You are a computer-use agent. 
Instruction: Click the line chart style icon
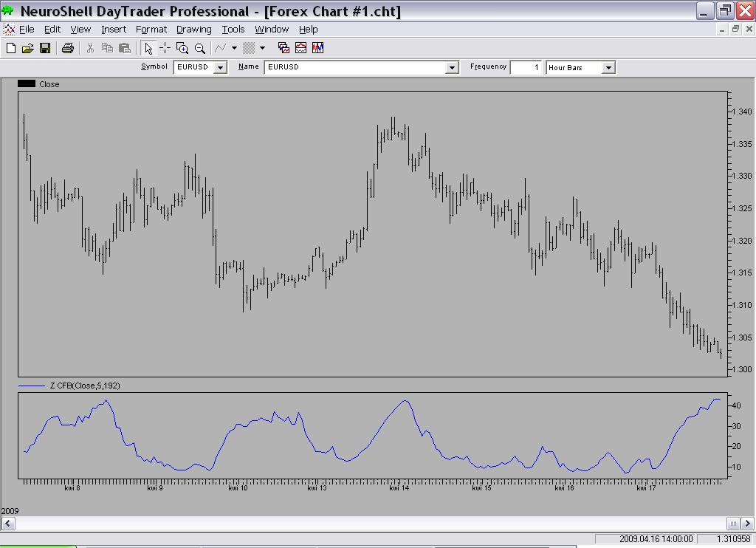point(221,48)
